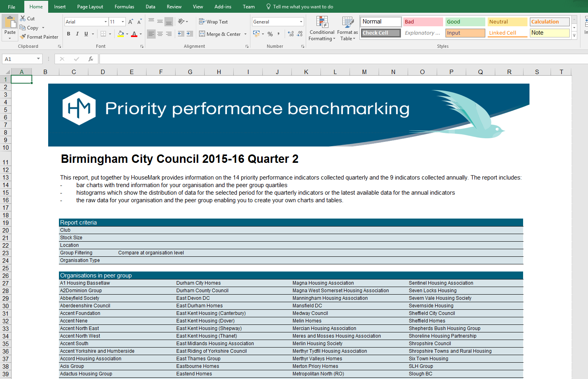588x379 pixels.
Task: Click the Decrease Indent icon
Action: tap(181, 34)
